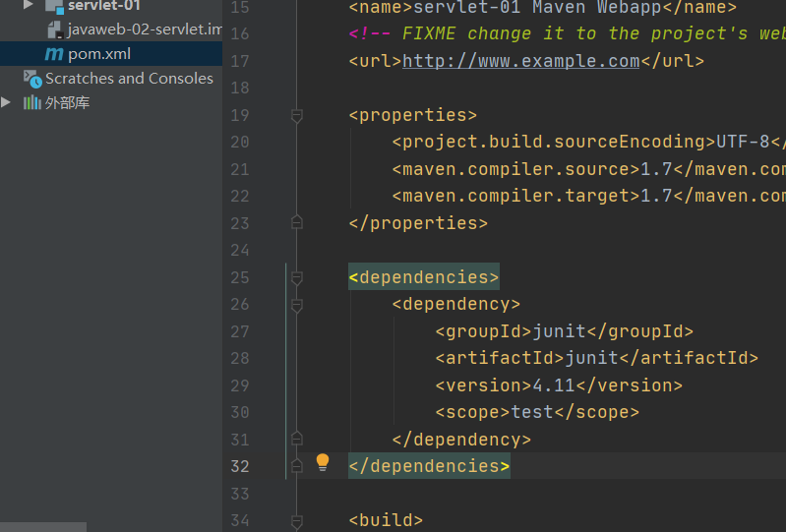Expand the 外部库 external libraries arrow

[6, 102]
